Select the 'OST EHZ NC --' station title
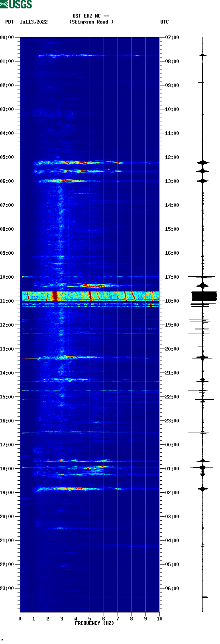 (x=91, y=16)
